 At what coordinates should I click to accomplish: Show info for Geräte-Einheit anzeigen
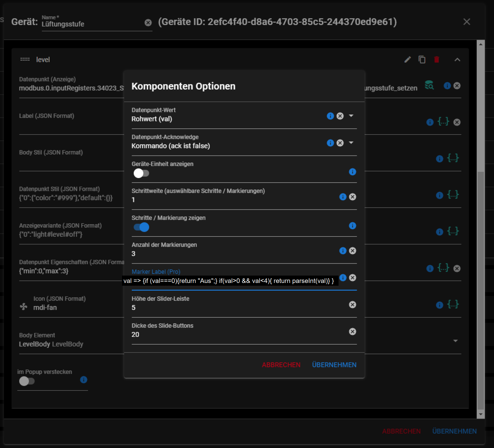352,172
